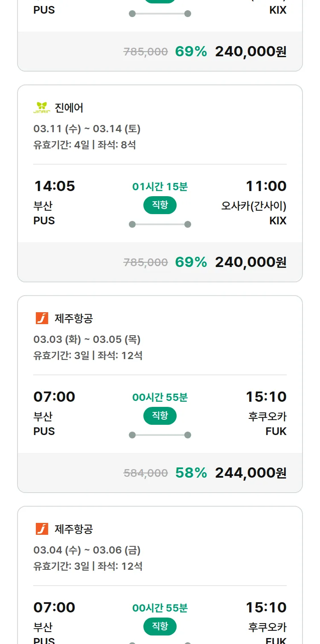The width and height of the screenshot is (320, 644).
Task: Click the Jeju Air logo on the 03.03 flight card
Action: coord(42,318)
